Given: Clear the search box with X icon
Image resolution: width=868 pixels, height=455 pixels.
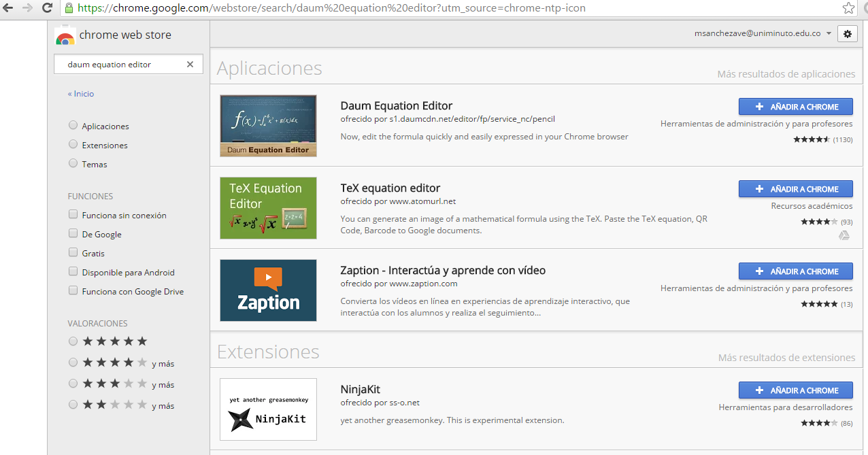Looking at the screenshot, I should click(190, 64).
